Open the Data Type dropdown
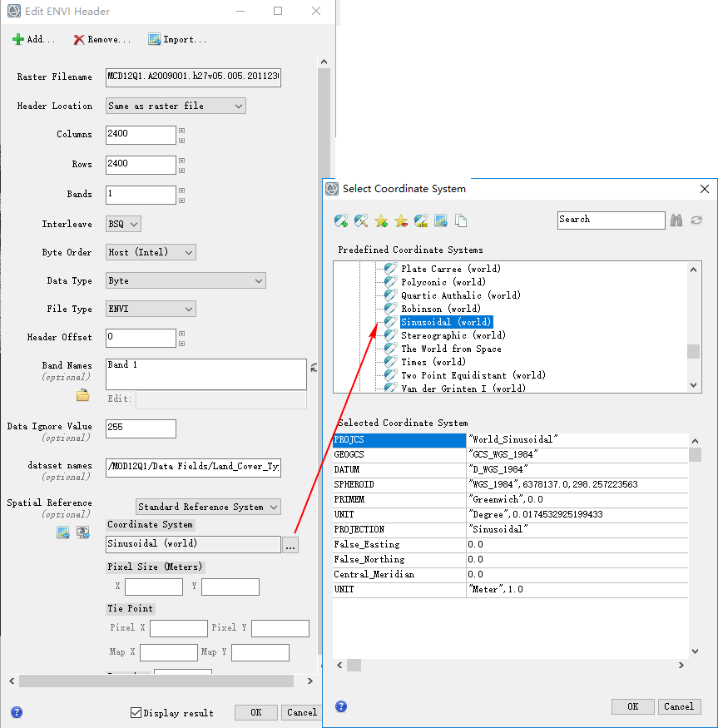The height and width of the screenshot is (728, 718). (186, 280)
